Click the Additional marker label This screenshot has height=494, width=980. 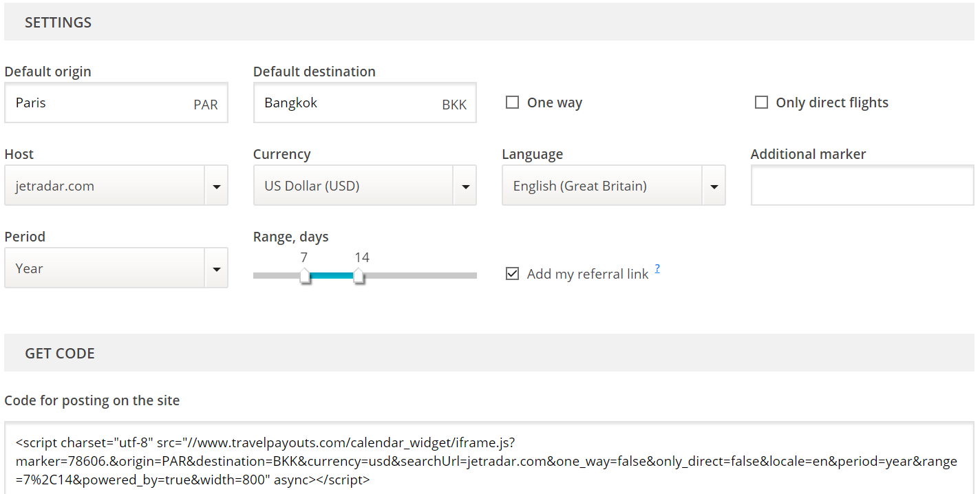[809, 154]
